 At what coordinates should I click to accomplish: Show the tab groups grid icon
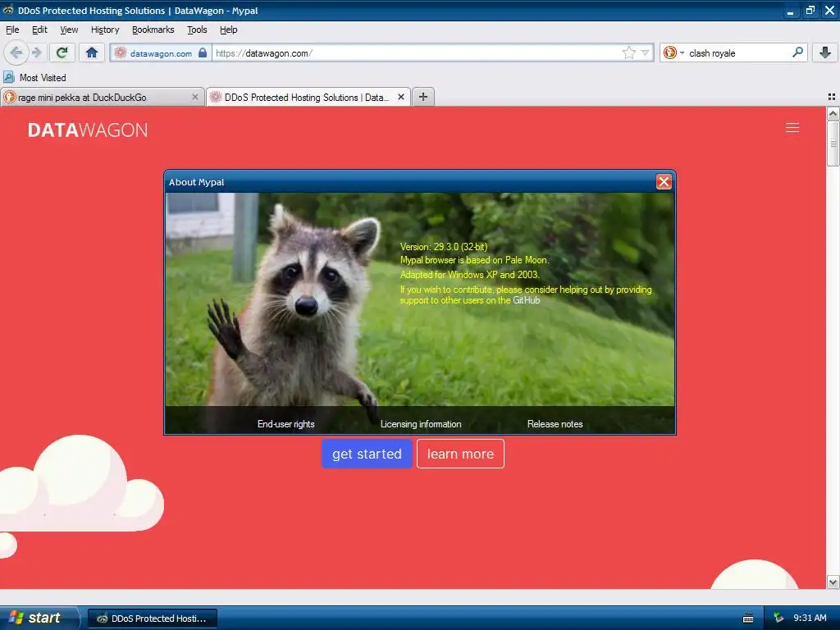[832, 97]
